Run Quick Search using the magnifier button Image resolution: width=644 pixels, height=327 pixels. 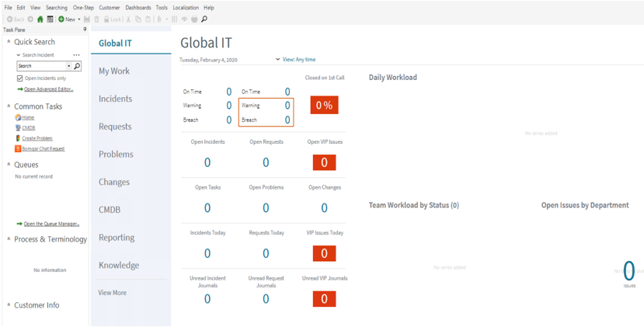[x=77, y=67]
